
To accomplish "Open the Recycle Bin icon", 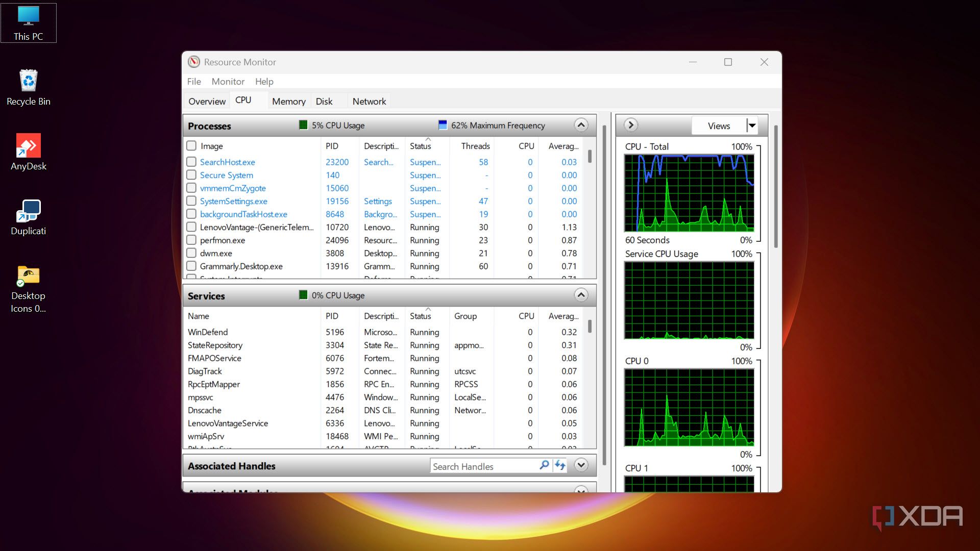I will pyautogui.click(x=29, y=87).
